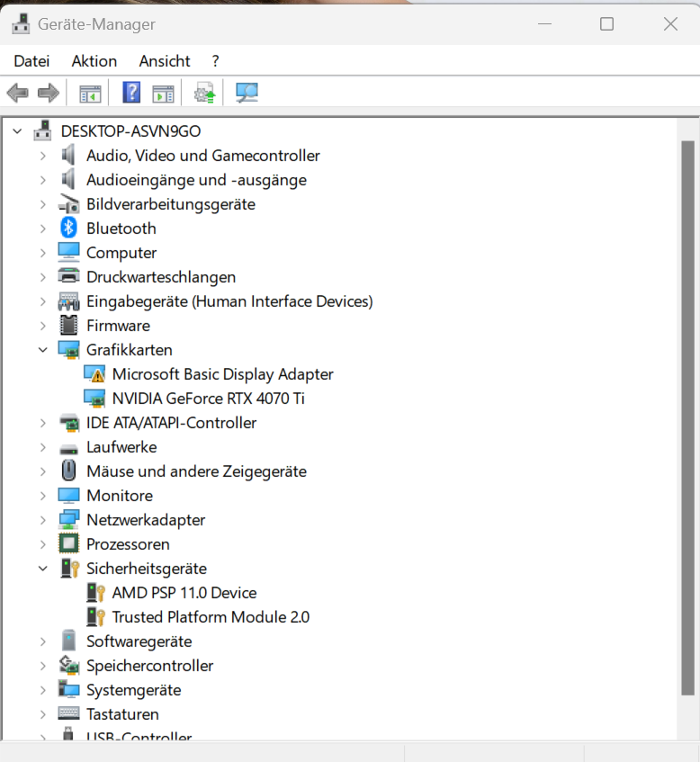
Task: Select NVIDIA GeForce RTX 4070 Ti
Action: coord(208,399)
